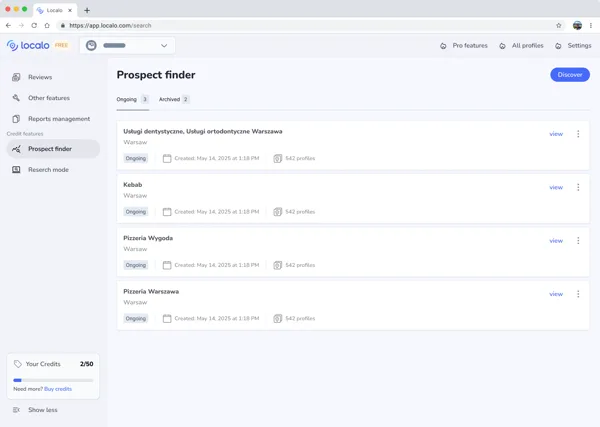Click the Your Credits tag icon
The height and width of the screenshot is (427, 600).
[x=18, y=364]
